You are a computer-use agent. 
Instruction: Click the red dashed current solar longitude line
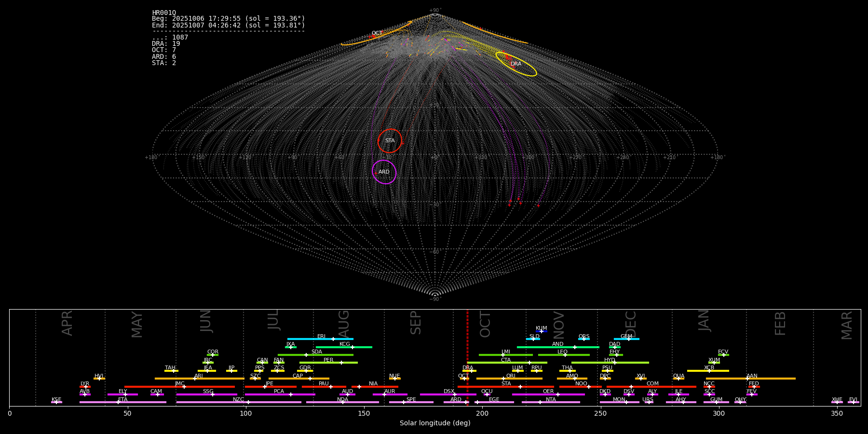tap(467, 357)
